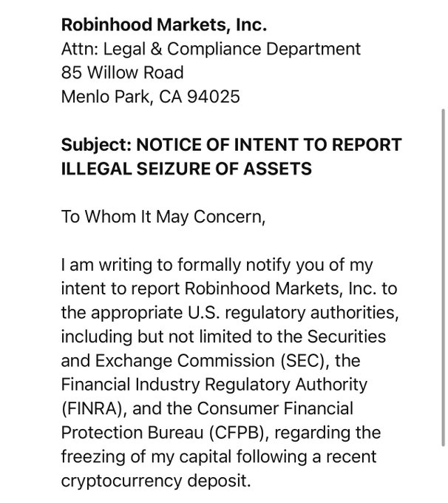Image resolution: width=448 pixels, height=503 pixels.
Task: Click "ILLEGAL SEIZURE OF ASSETS" line
Action: 186,169
